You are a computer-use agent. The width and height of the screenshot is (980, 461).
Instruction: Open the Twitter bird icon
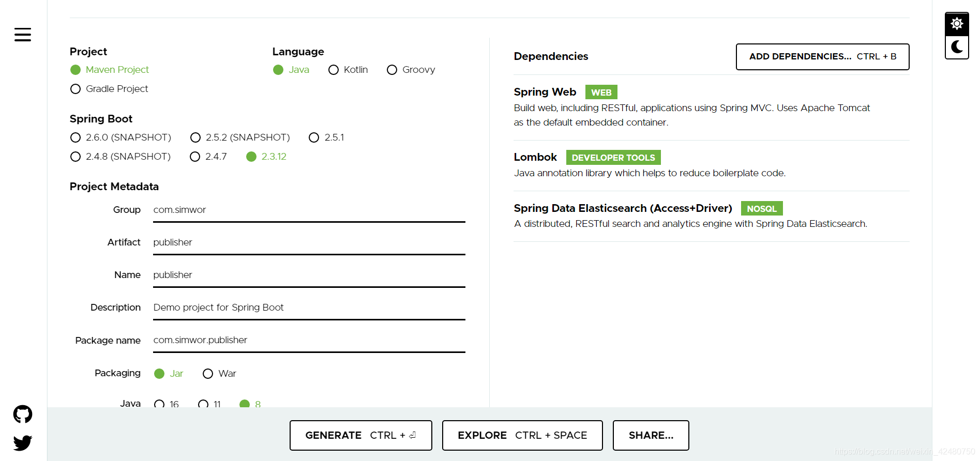23,443
